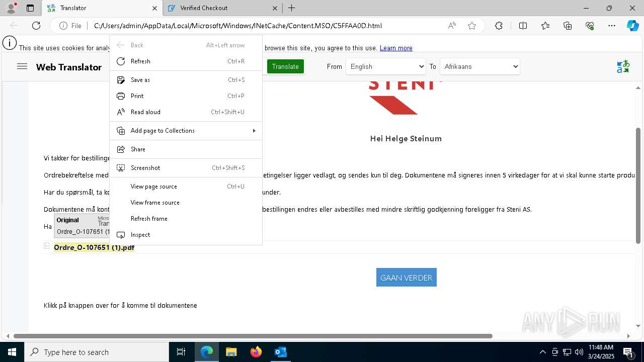The image size is (644, 362).
Task: Open the notification center icon
Action: (x=628, y=352)
